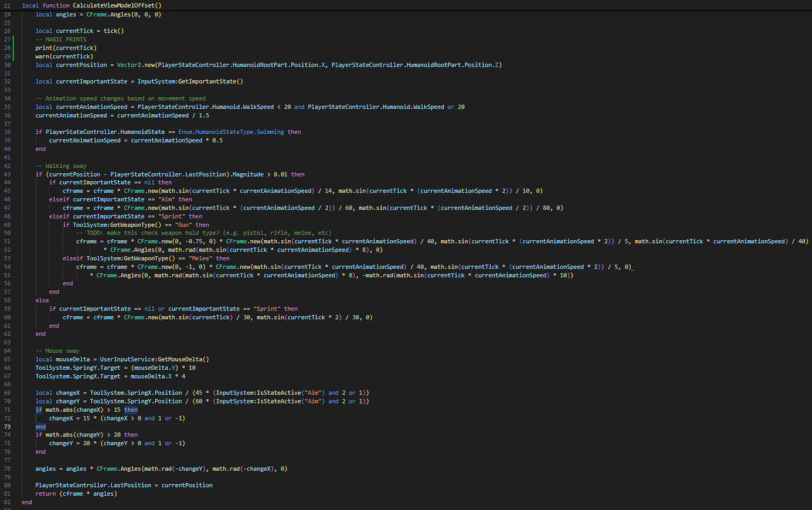Click the final end keyword on line 82
Screen dimensions: 812x510
(26, 502)
